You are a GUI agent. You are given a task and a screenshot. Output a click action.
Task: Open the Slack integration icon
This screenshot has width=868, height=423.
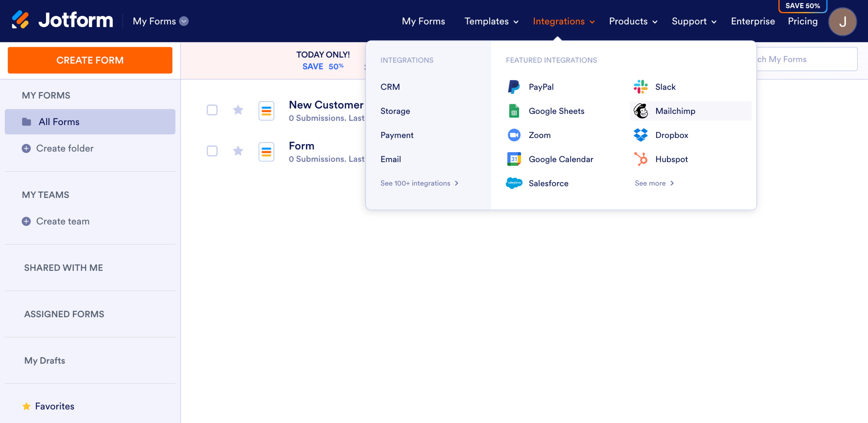[x=640, y=87]
